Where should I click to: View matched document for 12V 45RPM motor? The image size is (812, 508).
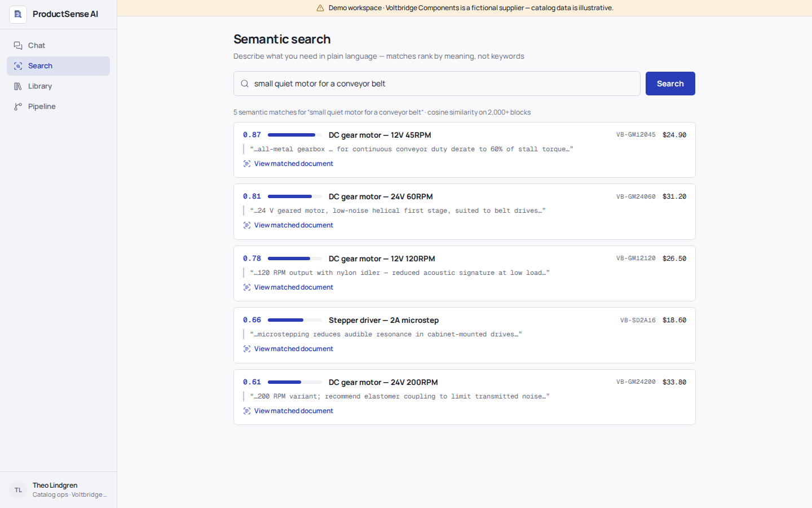point(288,164)
